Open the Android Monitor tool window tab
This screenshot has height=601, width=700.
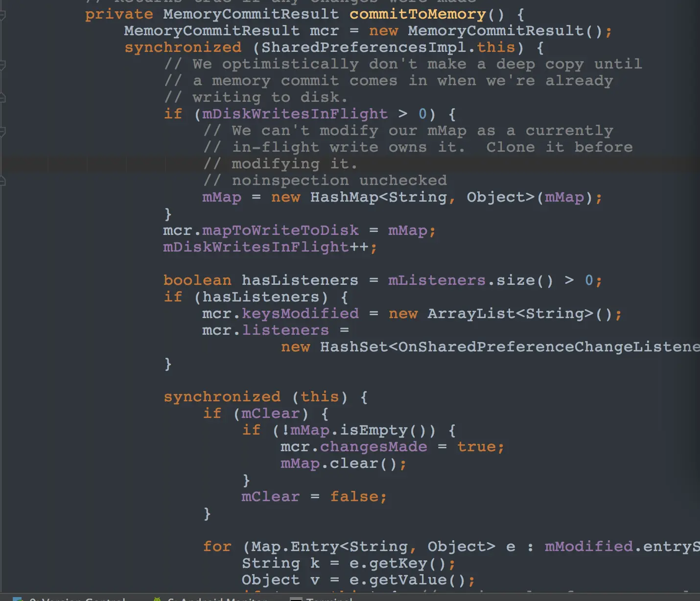[x=210, y=599]
